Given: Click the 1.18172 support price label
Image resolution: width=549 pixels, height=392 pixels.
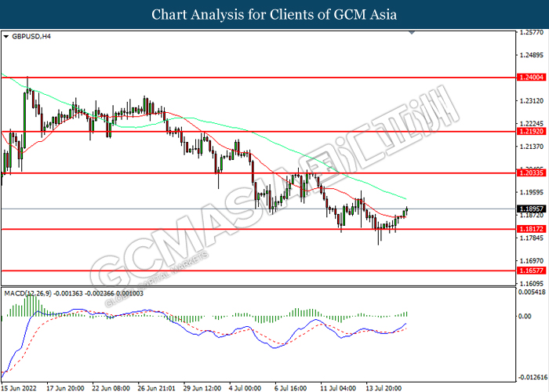Looking at the screenshot, I should 532,229.
